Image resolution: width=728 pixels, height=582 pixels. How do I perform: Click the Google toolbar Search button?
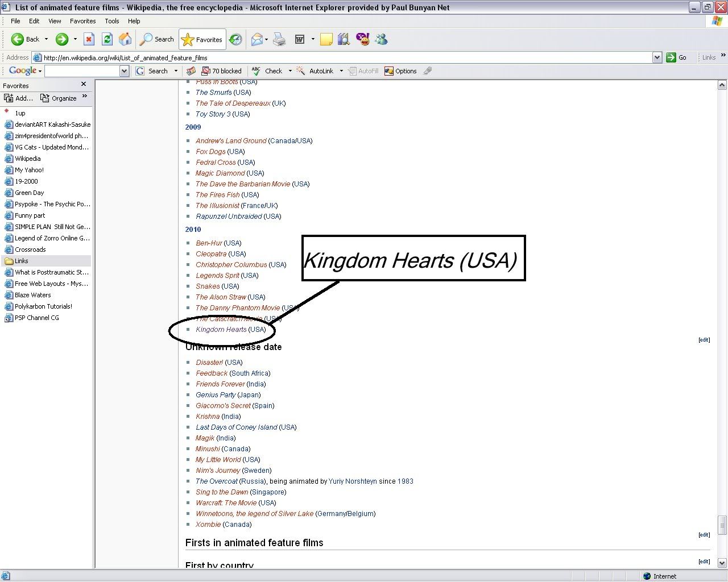point(152,71)
